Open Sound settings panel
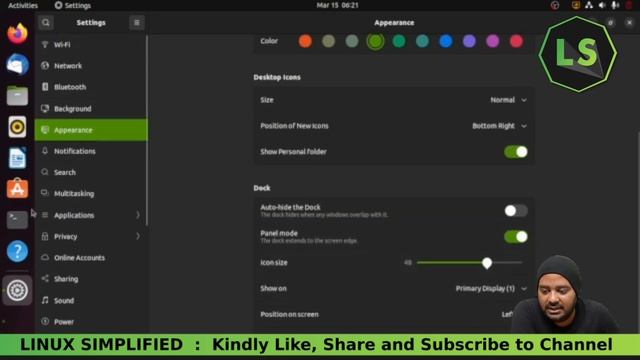This screenshot has height=360, width=640. [91, 300]
